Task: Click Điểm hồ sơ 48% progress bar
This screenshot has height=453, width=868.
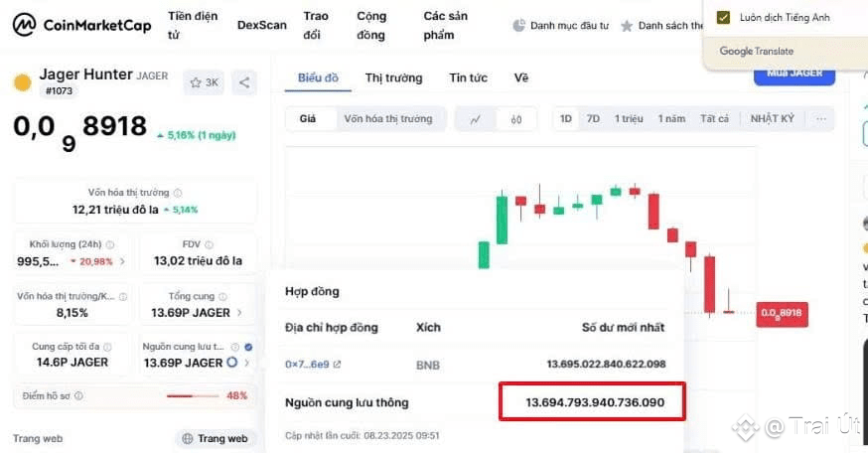Action: coord(193,396)
